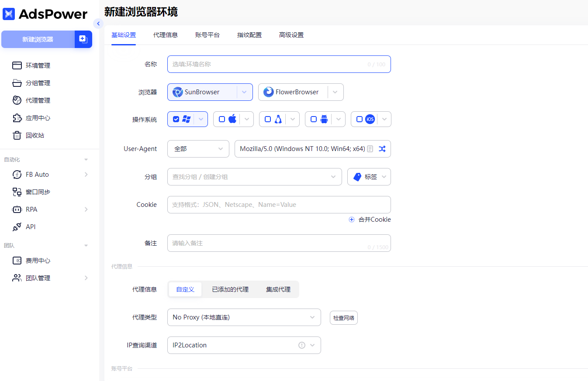
Task: Open 代理类型 No Proxy dropdown
Action: point(244,317)
